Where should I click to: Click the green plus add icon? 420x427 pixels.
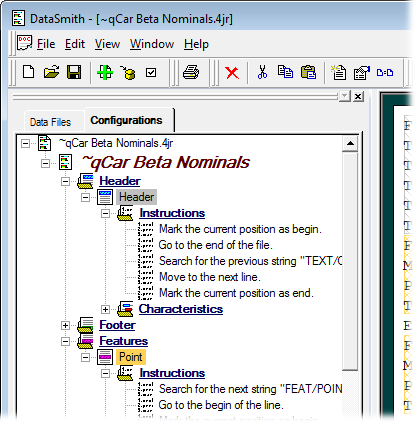tap(105, 72)
